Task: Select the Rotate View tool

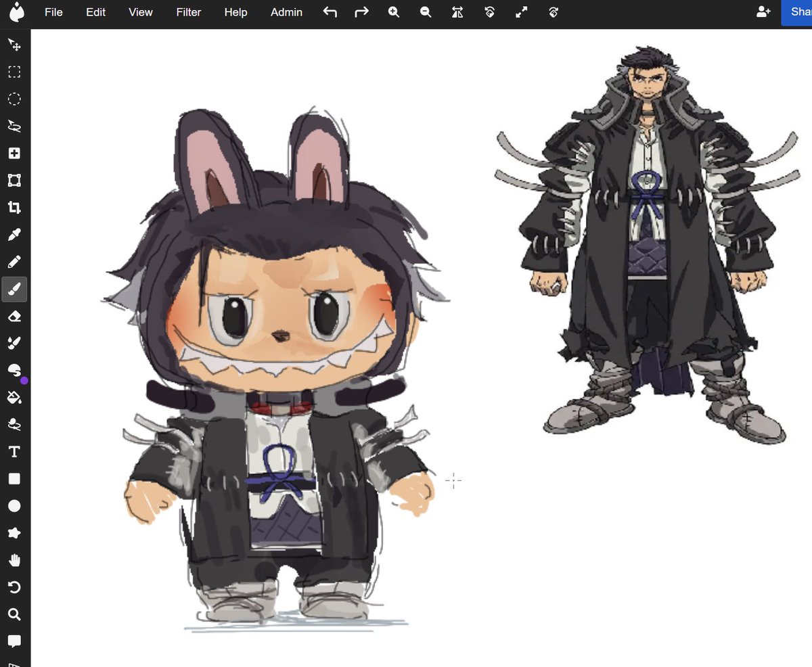Action: click(14, 587)
